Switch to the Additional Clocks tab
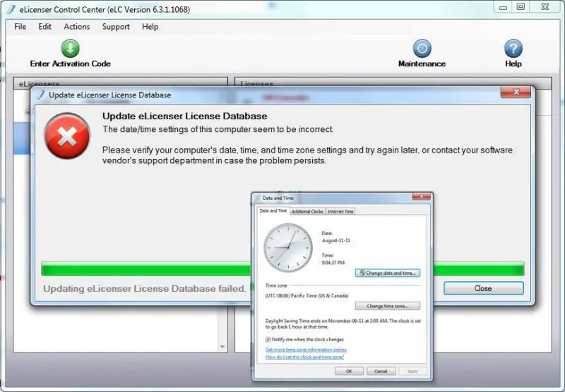 click(307, 211)
